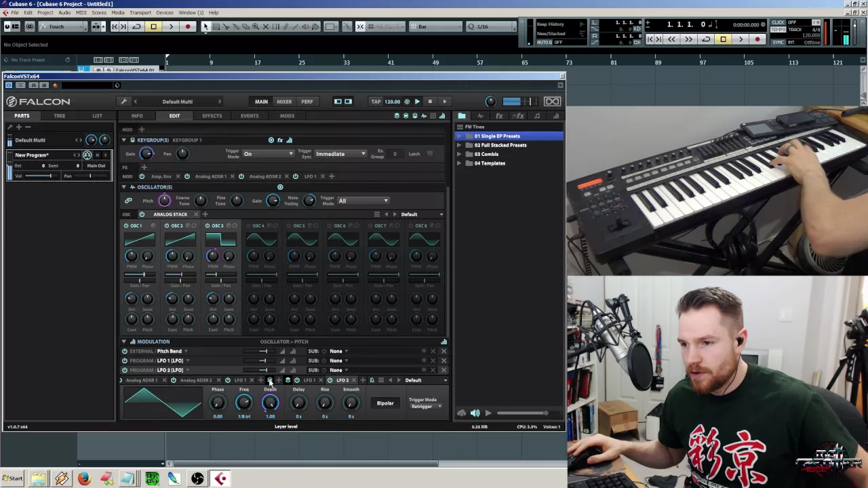Switch to the MIXER view
This screenshot has width=868, height=488.
point(284,102)
